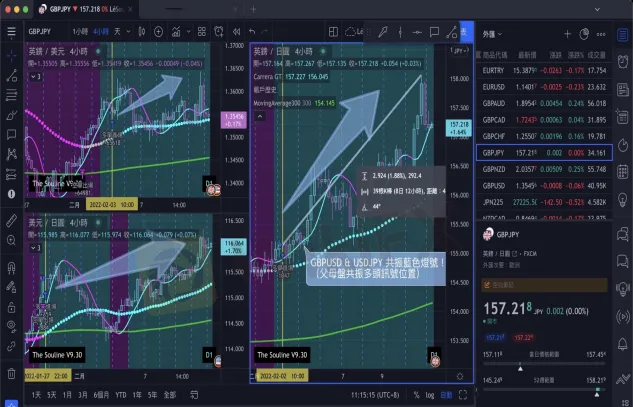Screen dimensions: 633x407
Task: Set range to YTD
Action: click(121, 395)
